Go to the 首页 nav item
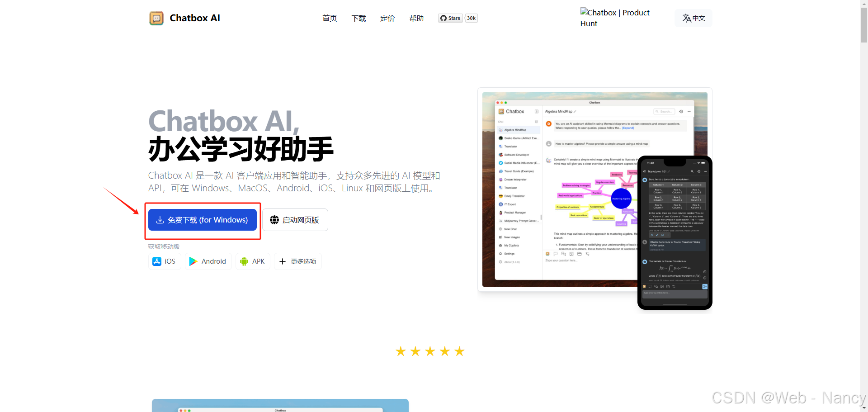Screen dimensions: 868x412 pos(330,18)
